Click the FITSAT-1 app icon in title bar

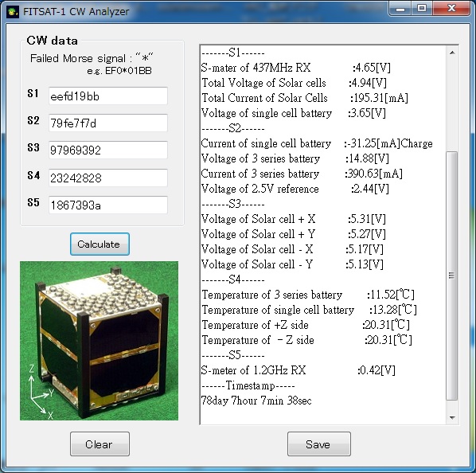13,12
